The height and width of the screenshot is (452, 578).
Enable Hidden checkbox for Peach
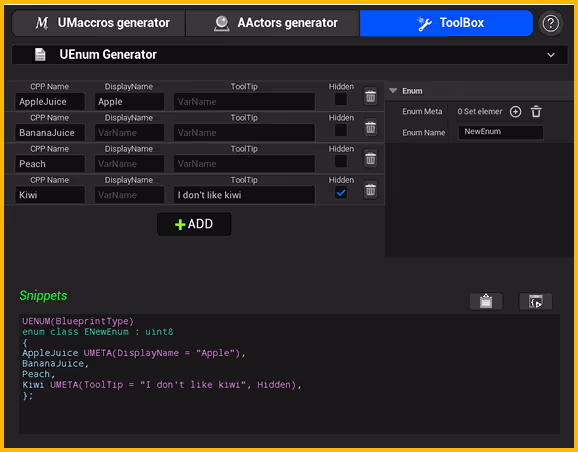point(341,161)
